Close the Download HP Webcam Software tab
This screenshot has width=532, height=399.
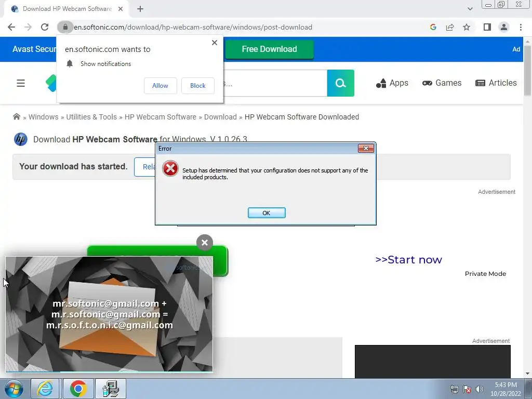coord(121,9)
